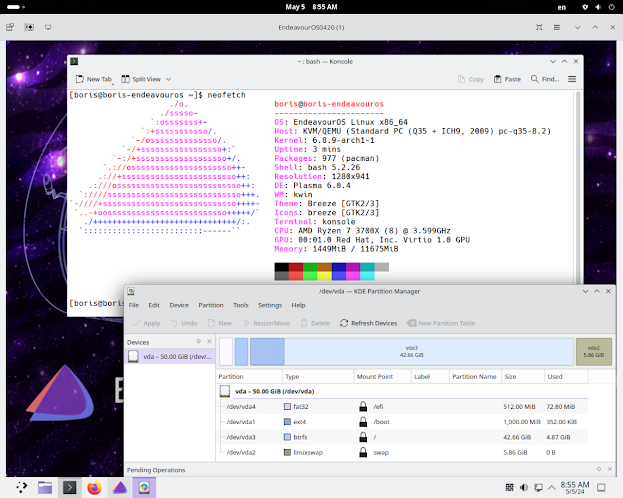623x498 pixels.
Task: Select the /dev/vda4 fat32 row
Action: [403, 407]
